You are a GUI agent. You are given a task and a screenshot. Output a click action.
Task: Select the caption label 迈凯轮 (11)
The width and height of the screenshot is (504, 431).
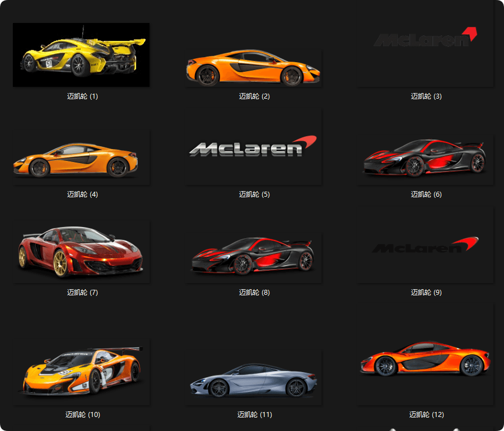click(x=254, y=415)
